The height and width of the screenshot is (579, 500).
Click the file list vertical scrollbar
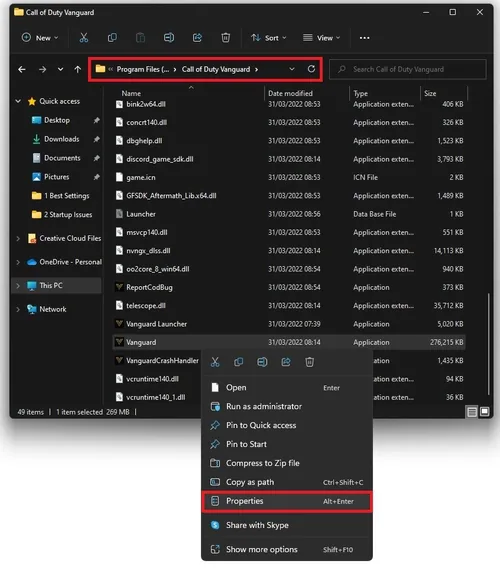[488, 344]
